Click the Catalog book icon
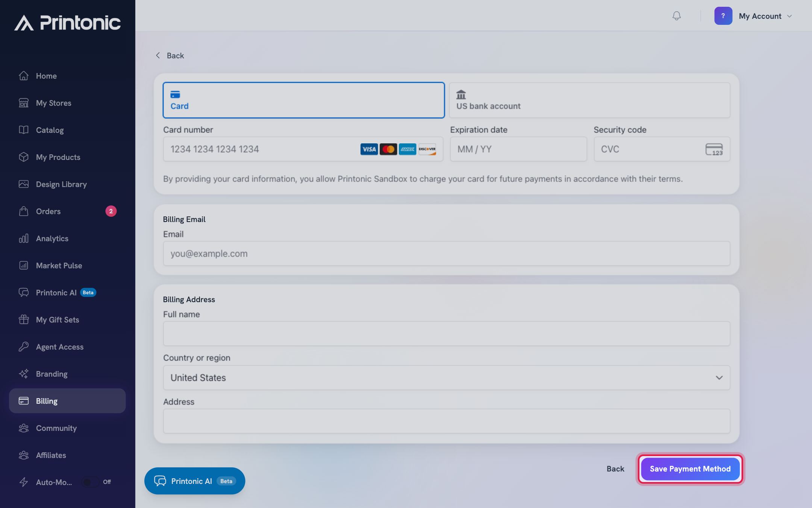Viewport: 812px width, 508px height. (24, 130)
